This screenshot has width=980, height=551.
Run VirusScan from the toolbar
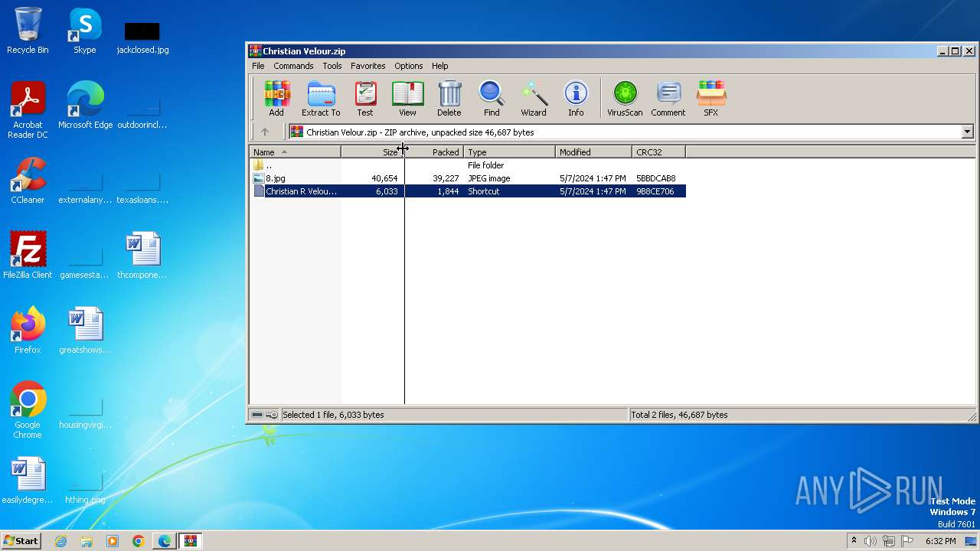point(625,98)
